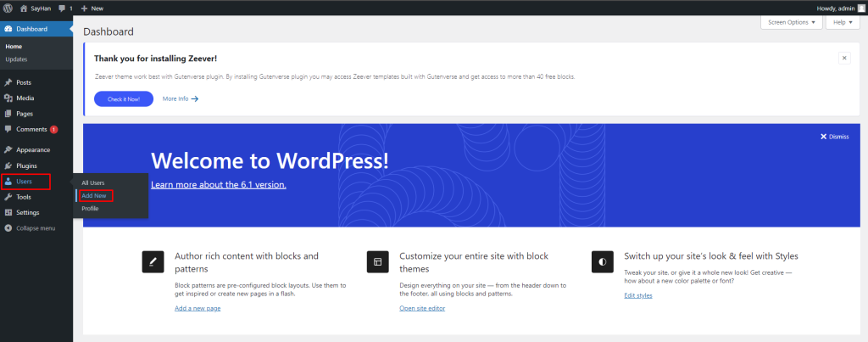This screenshot has height=342, width=868.
Task: Click the WordPress logo in the admin bar
Action: 8,8
